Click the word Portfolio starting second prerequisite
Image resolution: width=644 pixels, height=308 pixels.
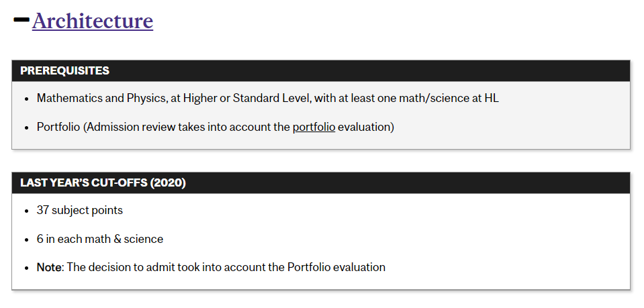coord(58,127)
